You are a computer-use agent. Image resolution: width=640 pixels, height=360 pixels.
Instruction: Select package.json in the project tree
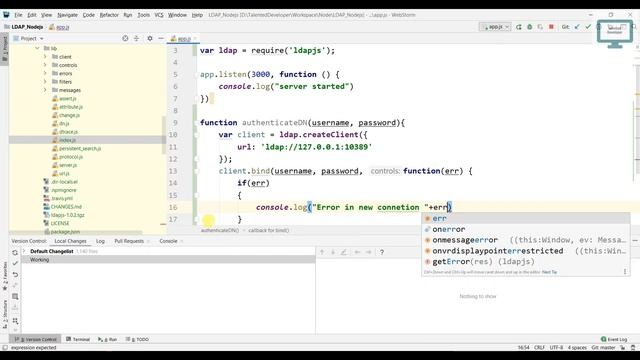point(65,231)
